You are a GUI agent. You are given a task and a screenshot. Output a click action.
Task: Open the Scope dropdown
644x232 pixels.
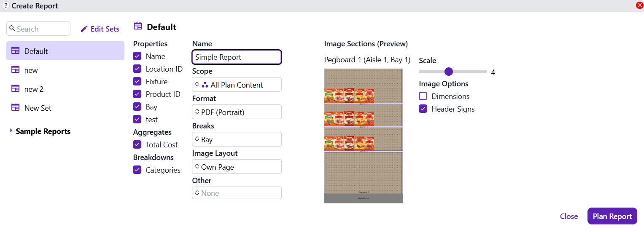[237, 85]
